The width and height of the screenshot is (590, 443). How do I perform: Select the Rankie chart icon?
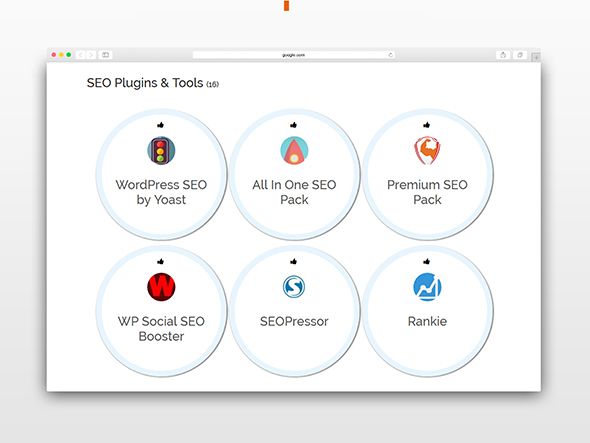[427, 287]
